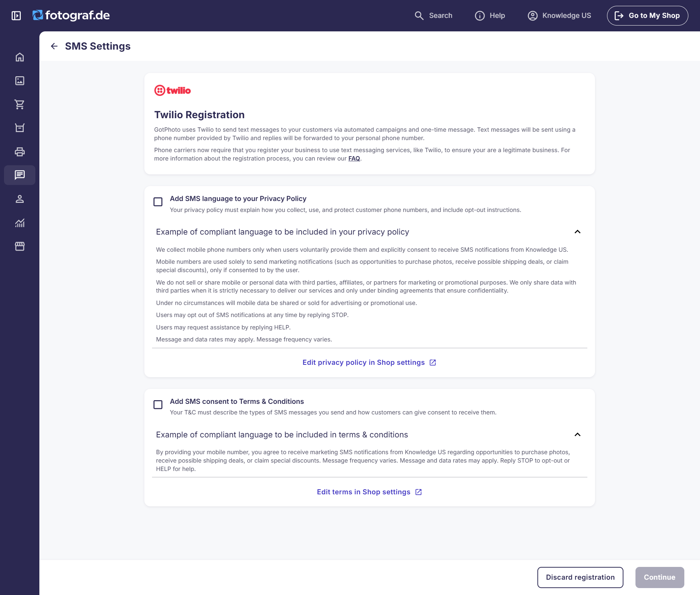Check Add SMS consent to Terms & Conditions

(158, 405)
